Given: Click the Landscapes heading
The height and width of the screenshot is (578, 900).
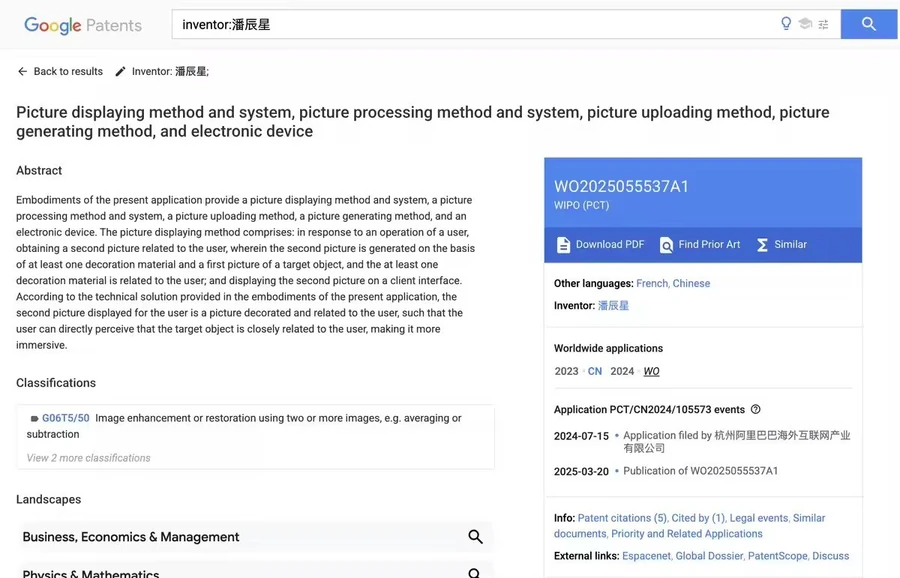Looking at the screenshot, I should pyautogui.click(x=48, y=499).
